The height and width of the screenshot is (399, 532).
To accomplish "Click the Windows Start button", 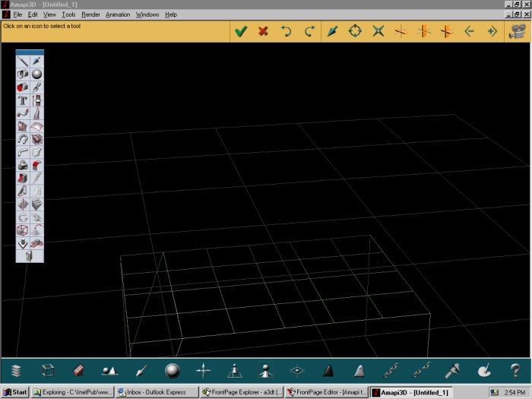I will coord(15,392).
